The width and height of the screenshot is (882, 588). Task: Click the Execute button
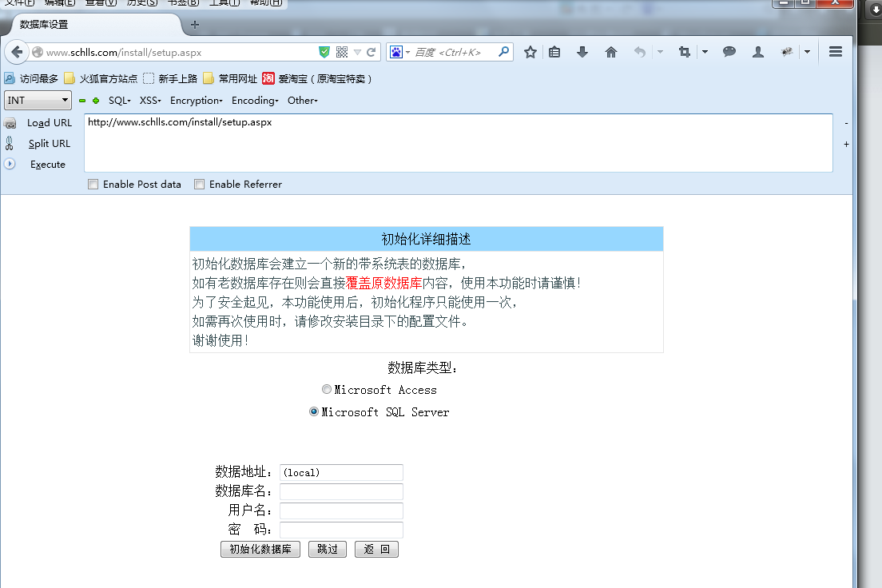click(48, 165)
